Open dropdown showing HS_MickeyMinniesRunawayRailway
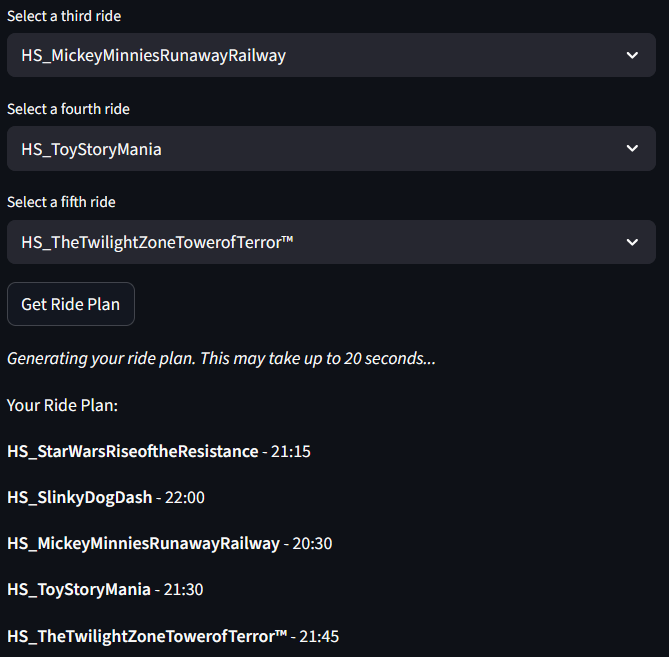Screen dimensions: 669x657 (320, 55)
